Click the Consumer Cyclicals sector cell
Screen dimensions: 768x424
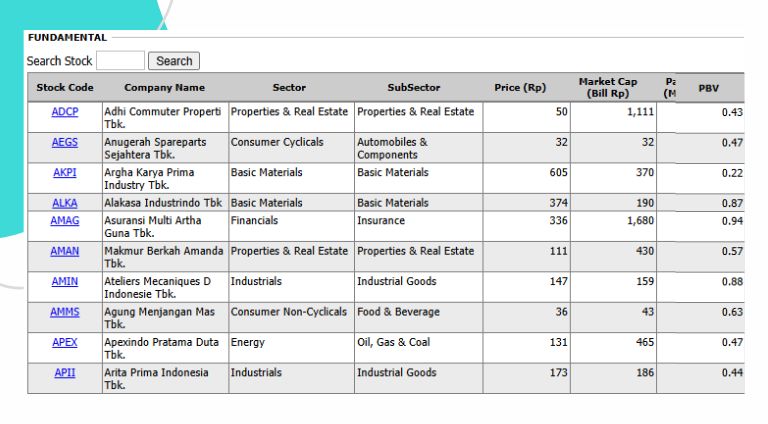291,148
